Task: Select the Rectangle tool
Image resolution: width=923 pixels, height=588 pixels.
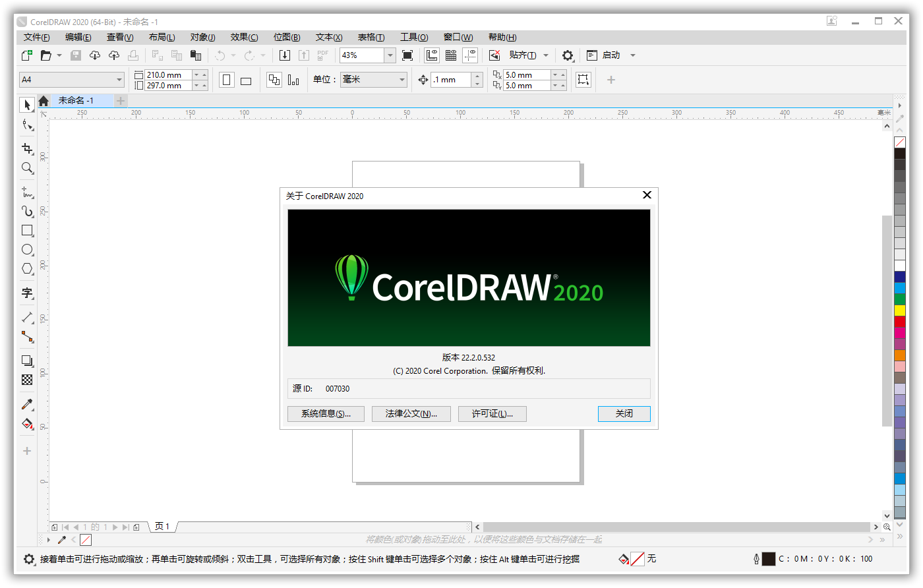Action: coord(27,231)
